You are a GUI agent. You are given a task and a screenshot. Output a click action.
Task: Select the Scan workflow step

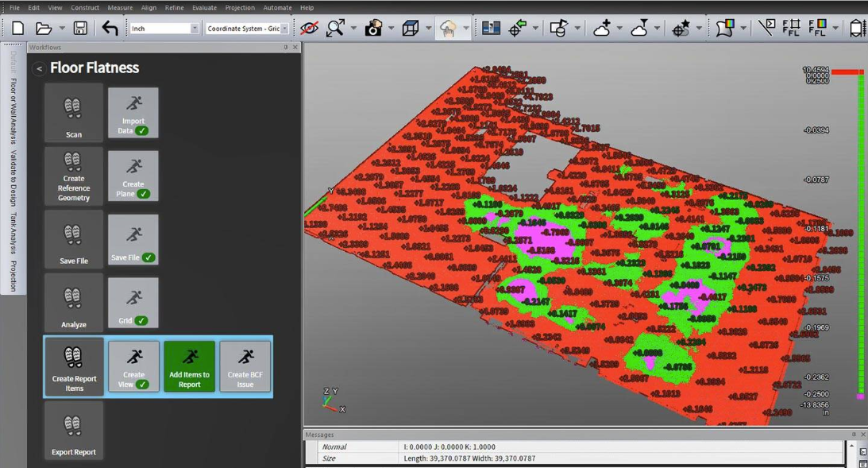[74, 114]
